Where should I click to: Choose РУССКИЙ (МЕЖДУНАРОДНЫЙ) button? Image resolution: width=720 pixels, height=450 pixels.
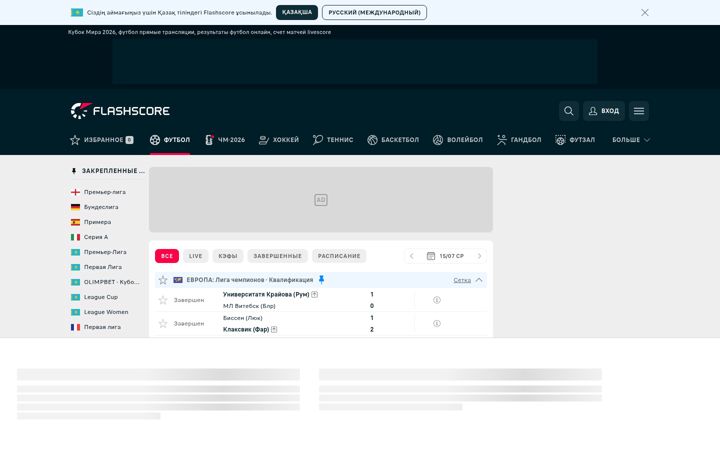374,12
